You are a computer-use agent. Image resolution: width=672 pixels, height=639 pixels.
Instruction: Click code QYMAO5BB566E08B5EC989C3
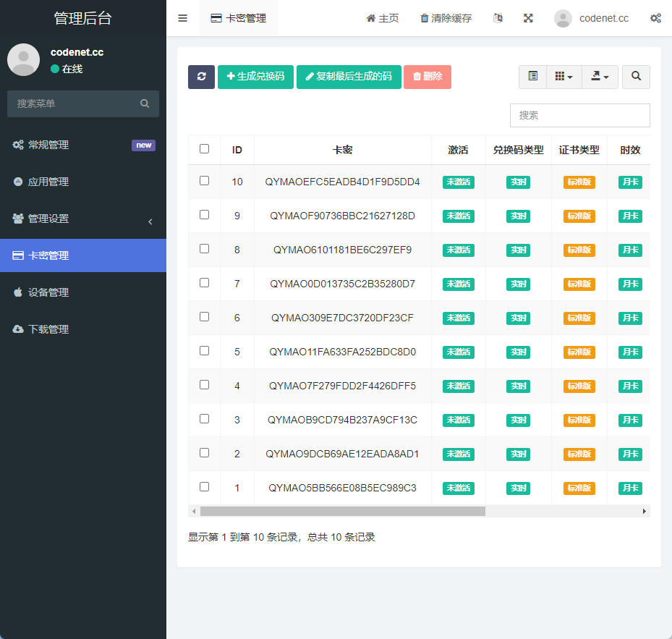342,488
